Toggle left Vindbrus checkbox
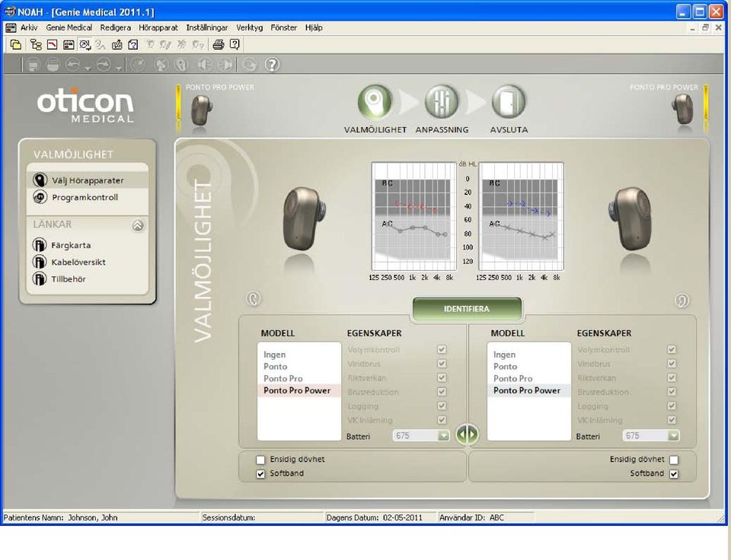Viewport: 731px width, 560px height. point(442,364)
